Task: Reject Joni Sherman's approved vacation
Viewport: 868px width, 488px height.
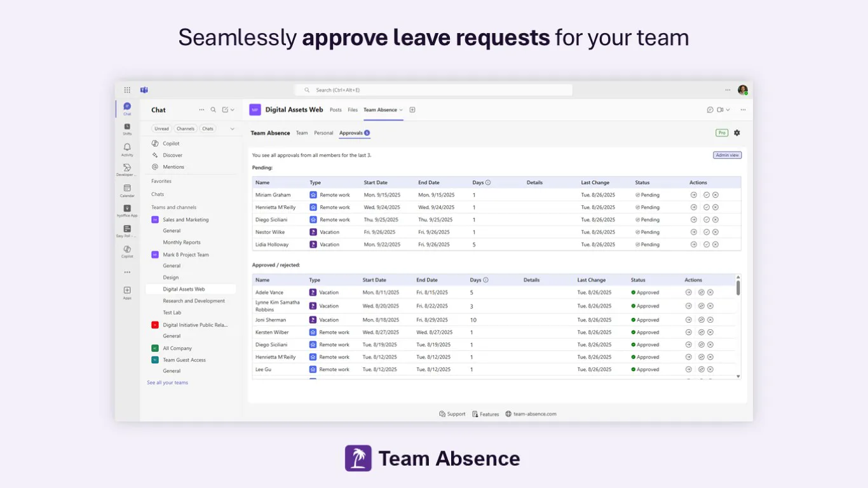Action: click(710, 320)
